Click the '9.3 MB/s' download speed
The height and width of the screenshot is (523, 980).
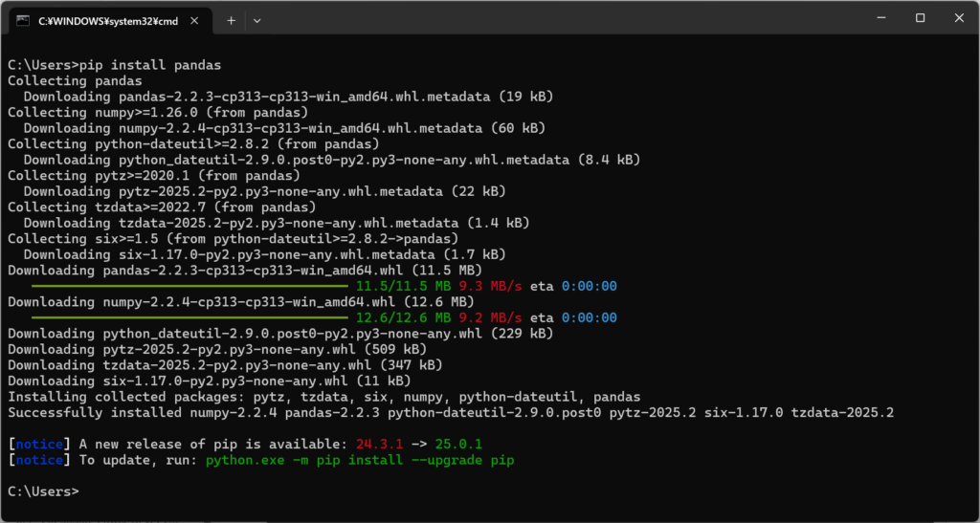pos(490,286)
